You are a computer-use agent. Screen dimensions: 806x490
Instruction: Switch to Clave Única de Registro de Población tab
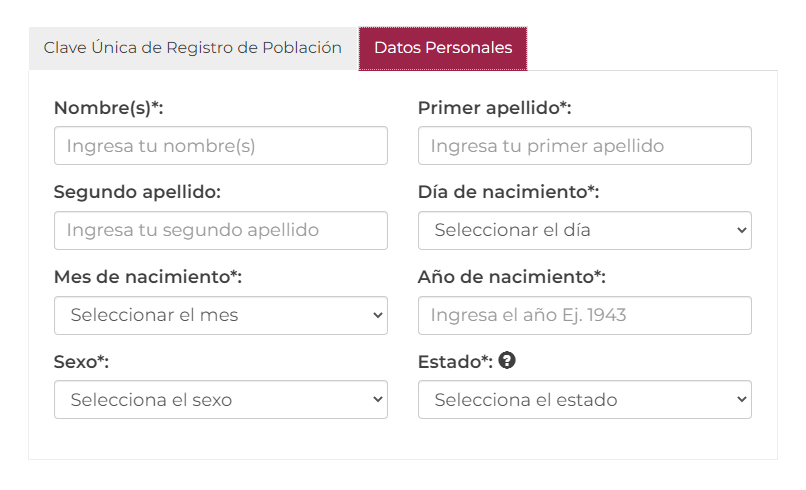pos(193,48)
